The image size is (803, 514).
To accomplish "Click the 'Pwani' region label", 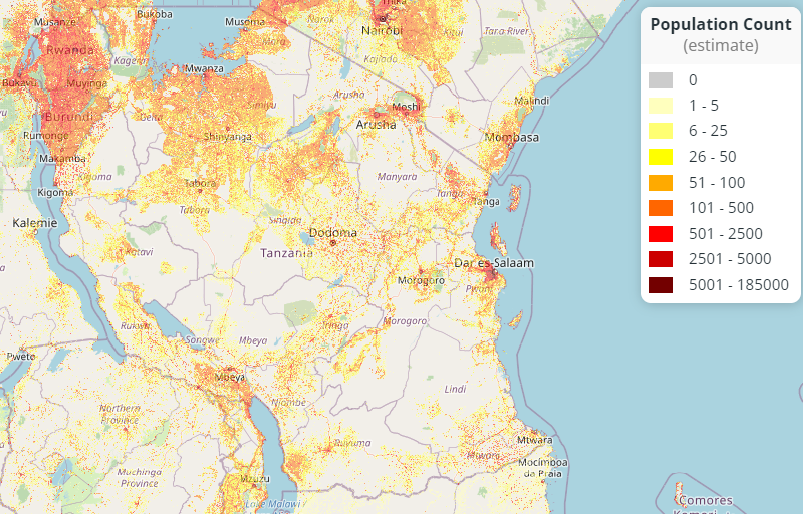I will [x=478, y=289].
